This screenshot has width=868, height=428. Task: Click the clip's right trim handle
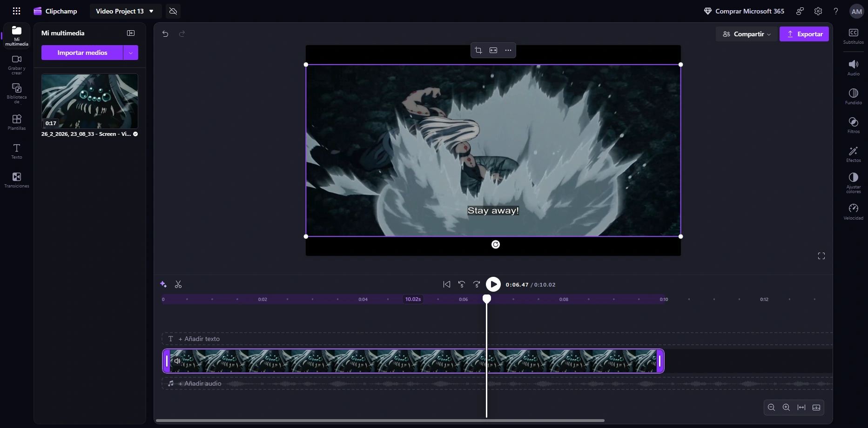click(659, 361)
